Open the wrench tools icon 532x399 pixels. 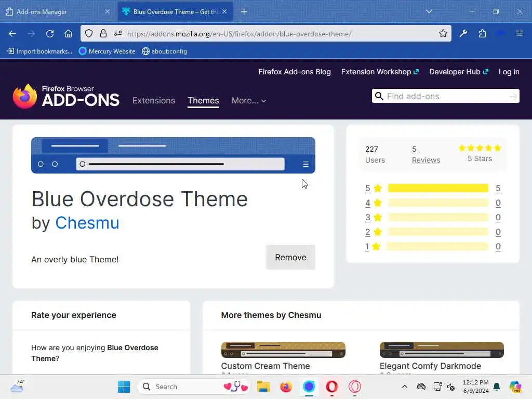point(463,33)
